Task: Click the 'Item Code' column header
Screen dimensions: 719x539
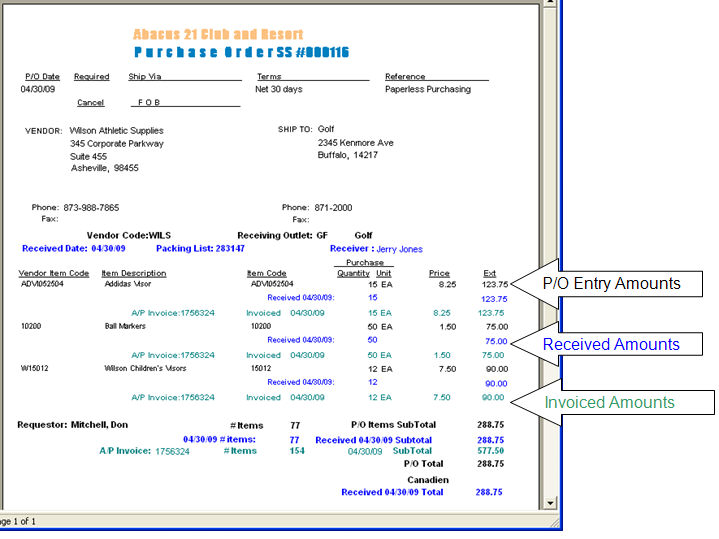Action: [266, 273]
